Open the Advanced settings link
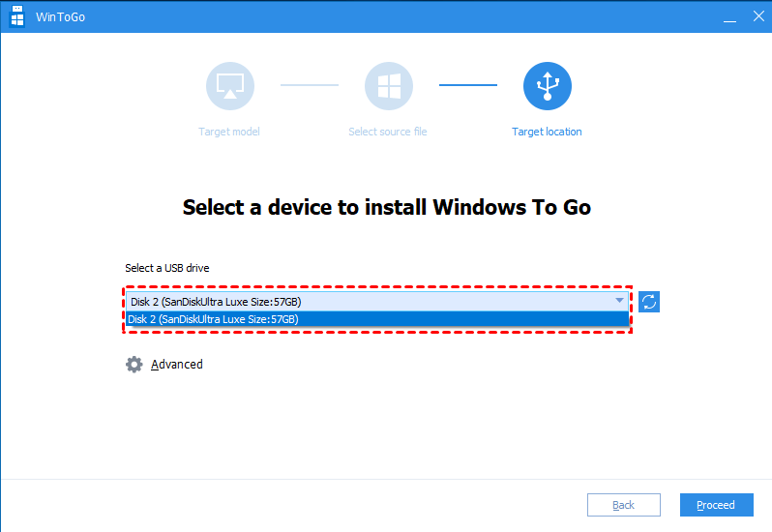Viewport: 772px width, 532px height. point(177,365)
